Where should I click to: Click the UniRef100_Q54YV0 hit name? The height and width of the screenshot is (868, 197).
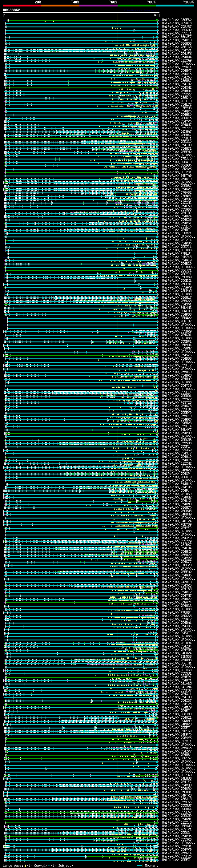click(x=177, y=121)
